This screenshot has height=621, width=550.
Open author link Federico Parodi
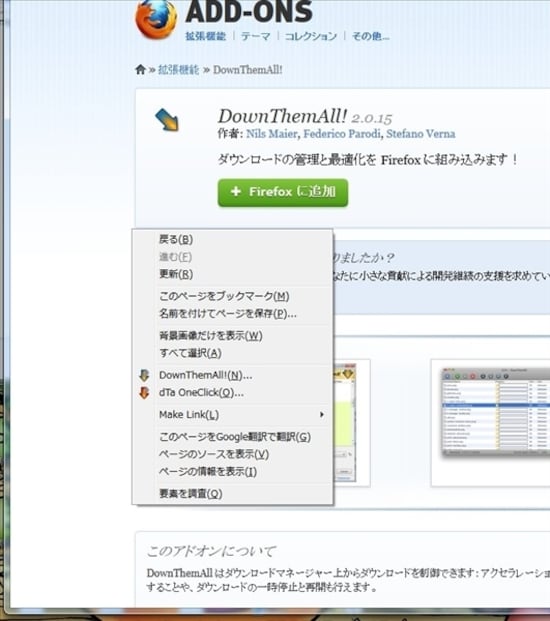click(342, 134)
